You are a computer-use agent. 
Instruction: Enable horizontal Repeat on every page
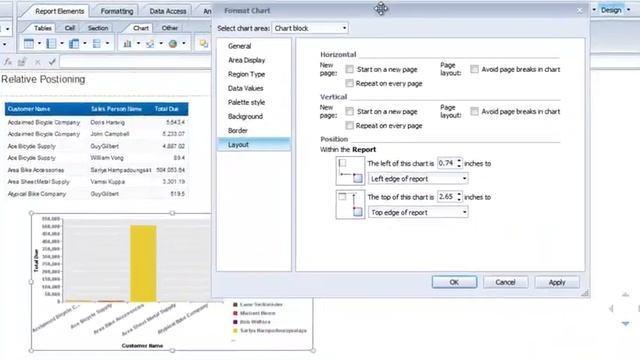349,83
